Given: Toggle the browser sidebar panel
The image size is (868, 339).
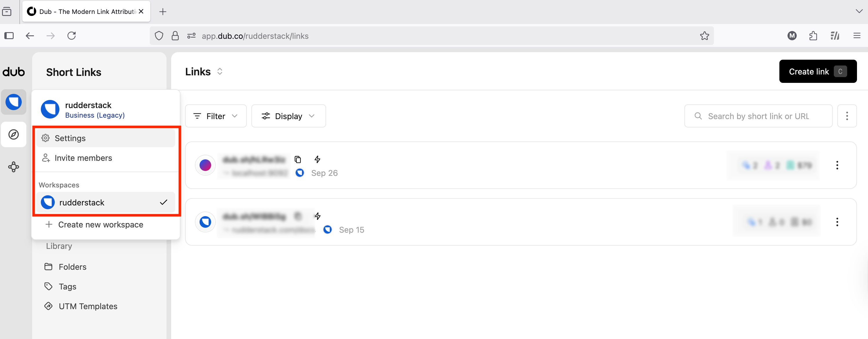Looking at the screenshot, I should 9,36.
